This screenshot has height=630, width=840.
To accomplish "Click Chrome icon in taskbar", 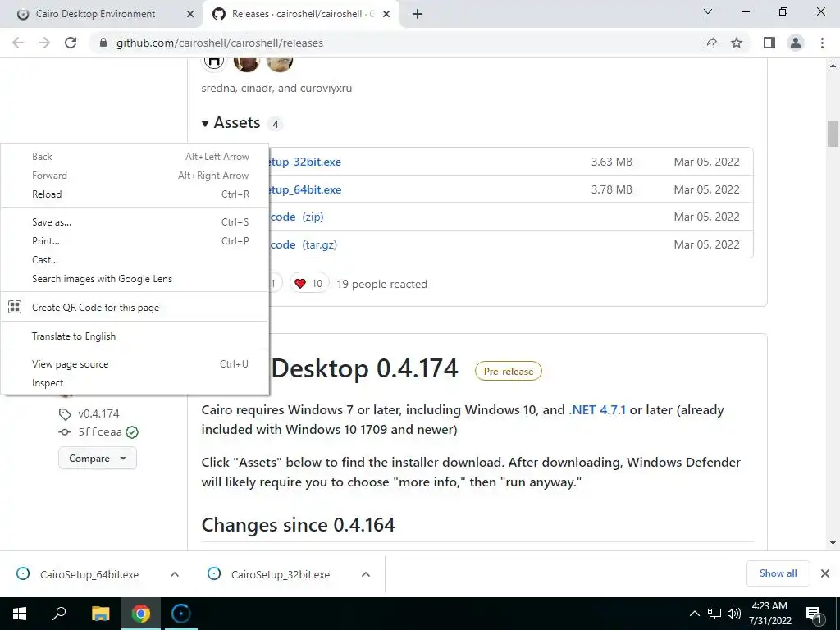I will pyautogui.click(x=141, y=614).
